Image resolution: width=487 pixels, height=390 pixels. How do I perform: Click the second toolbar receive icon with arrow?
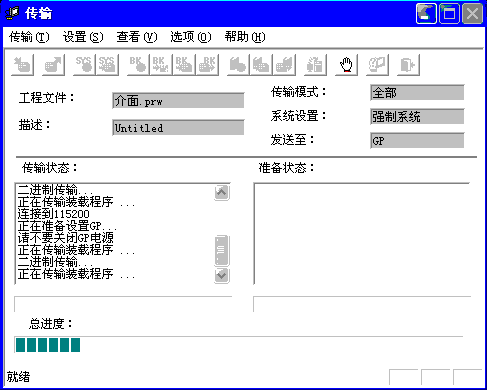pos(53,65)
